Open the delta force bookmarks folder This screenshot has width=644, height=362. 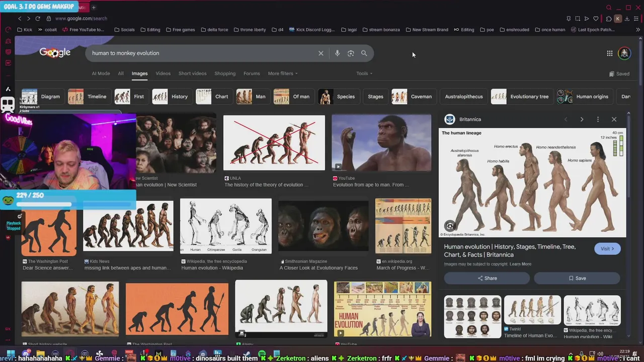coord(214,30)
